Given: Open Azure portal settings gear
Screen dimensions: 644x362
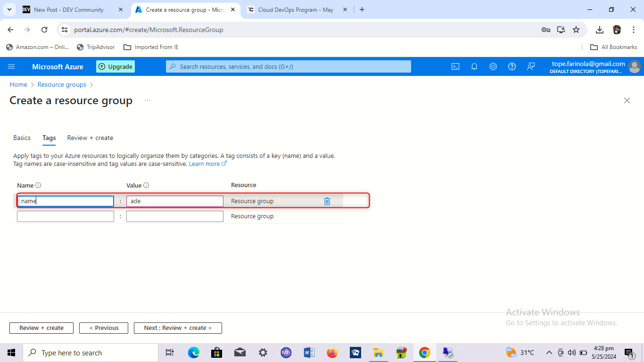Looking at the screenshot, I should [493, 66].
